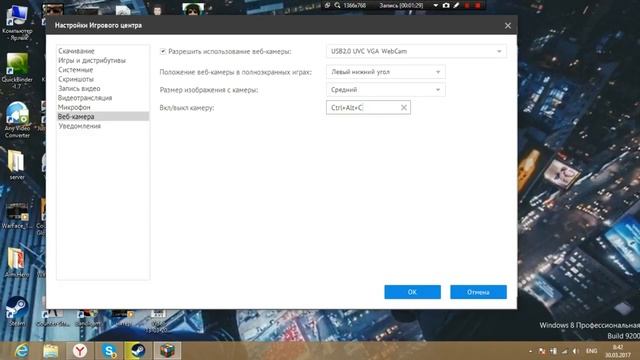Open the Steam desktop shortcut
The height and width of the screenshot is (360, 640).
pyautogui.click(x=17, y=311)
